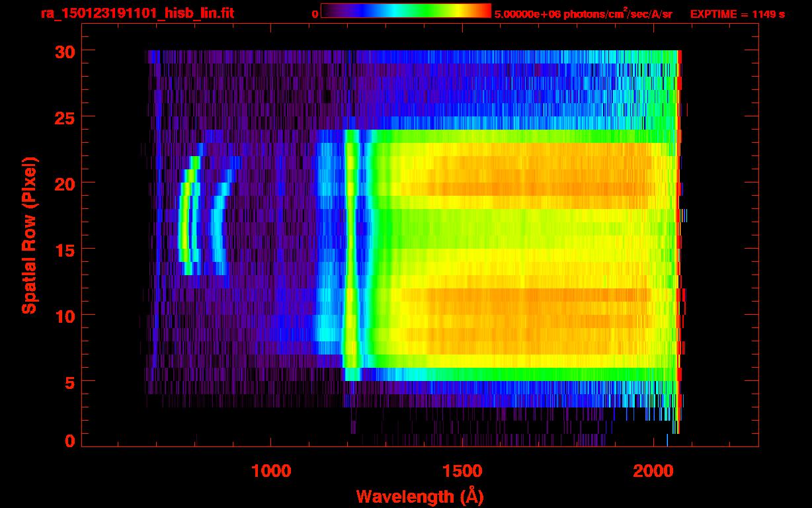Click the 1500 wavelength tick label
812x508 pixels.
tap(462, 471)
